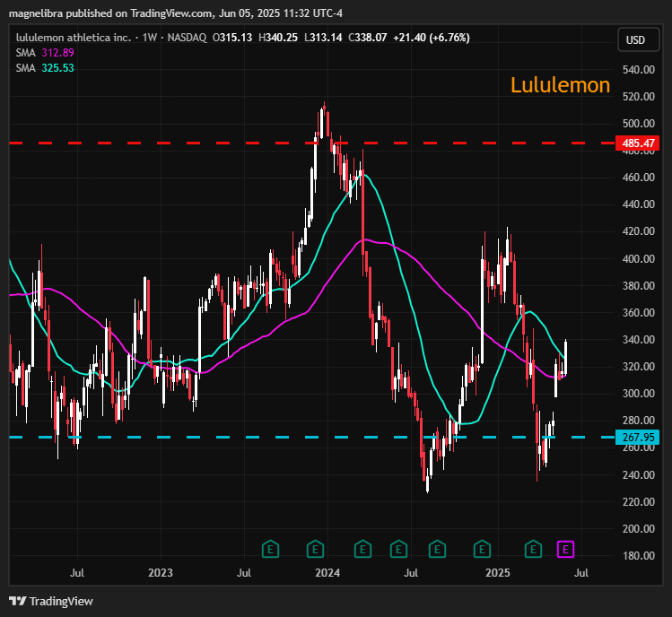672x617 pixels.
Task: Click the 2024 label on time axis
Action: pyautogui.click(x=327, y=573)
